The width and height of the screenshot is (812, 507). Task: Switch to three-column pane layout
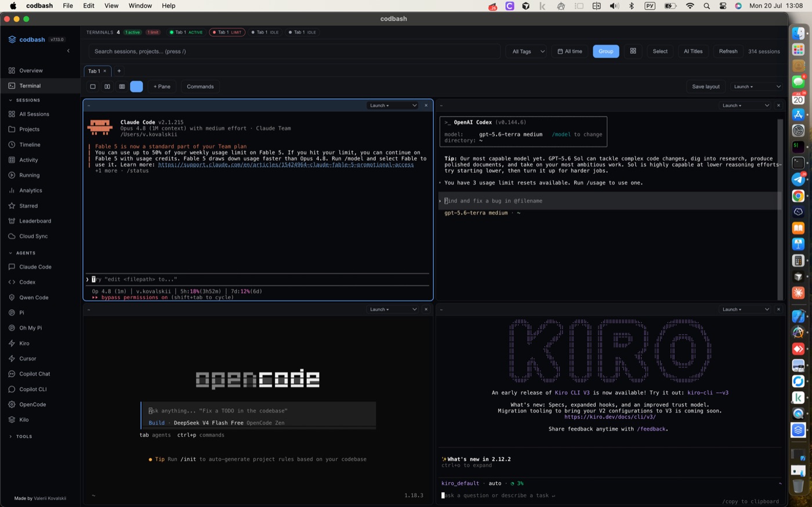click(122, 86)
